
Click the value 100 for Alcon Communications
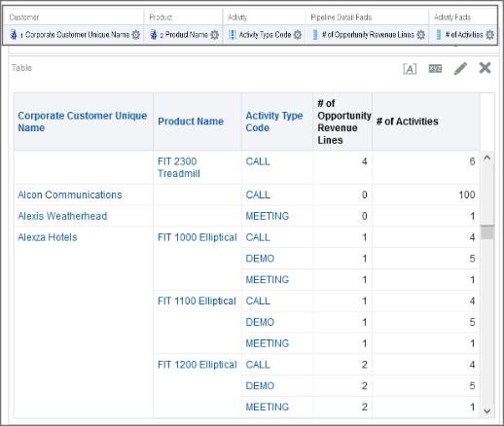pos(467,195)
